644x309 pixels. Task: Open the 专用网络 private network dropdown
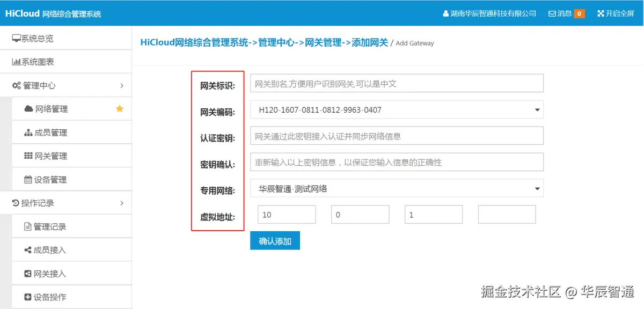pyautogui.click(x=396, y=188)
